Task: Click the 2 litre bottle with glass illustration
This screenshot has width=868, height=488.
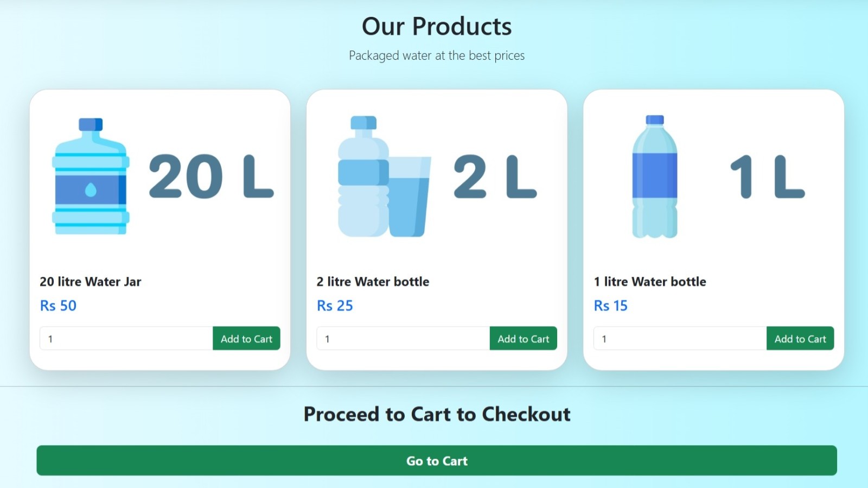Action: [x=384, y=176]
